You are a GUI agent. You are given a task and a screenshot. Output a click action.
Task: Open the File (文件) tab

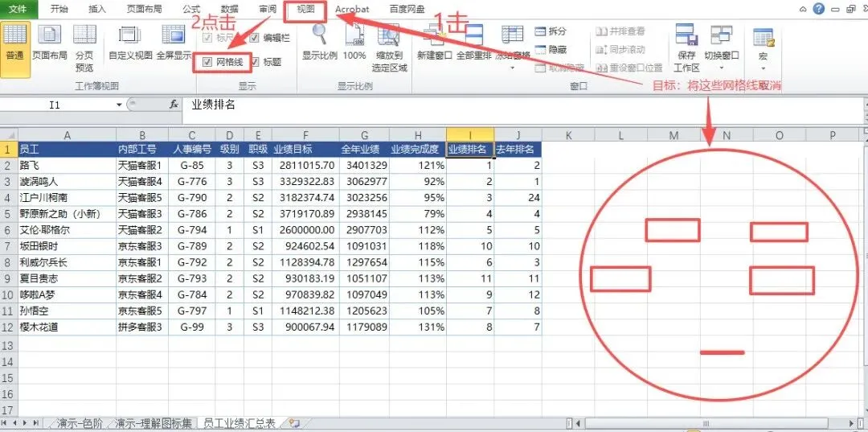[17, 9]
